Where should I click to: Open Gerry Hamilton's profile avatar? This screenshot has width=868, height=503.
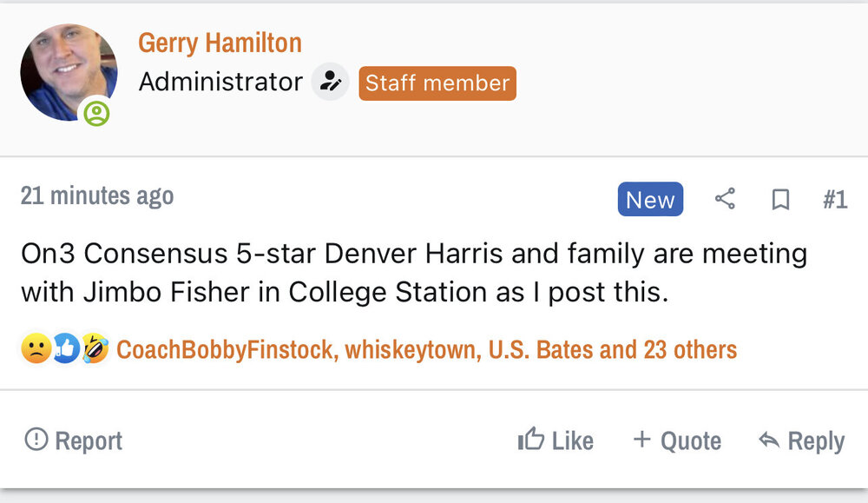pos(69,72)
